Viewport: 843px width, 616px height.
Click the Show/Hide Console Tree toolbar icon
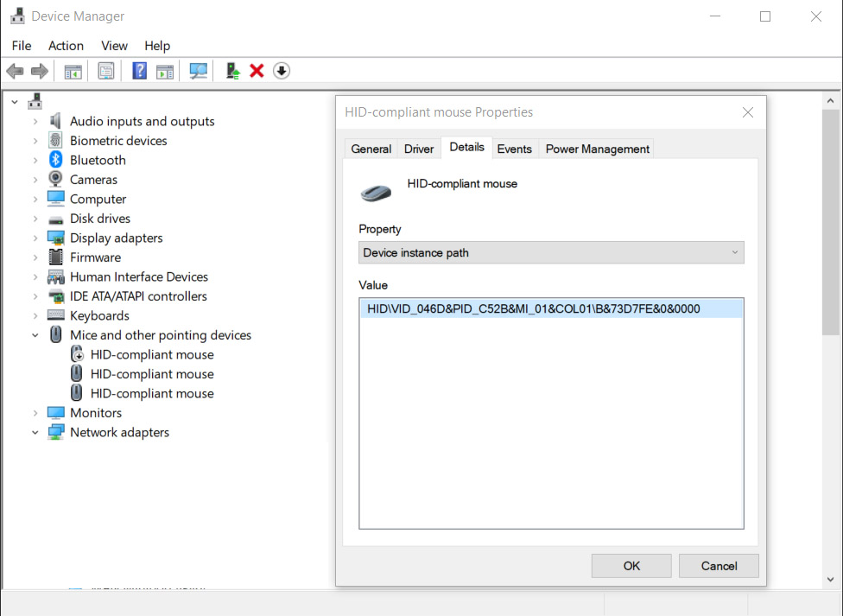(x=73, y=71)
